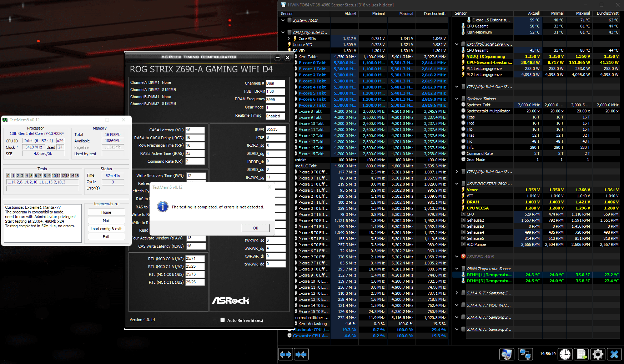Click HWiNFO window title bar icon
This screenshot has height=364, width=624.
[x=283, y=5]
